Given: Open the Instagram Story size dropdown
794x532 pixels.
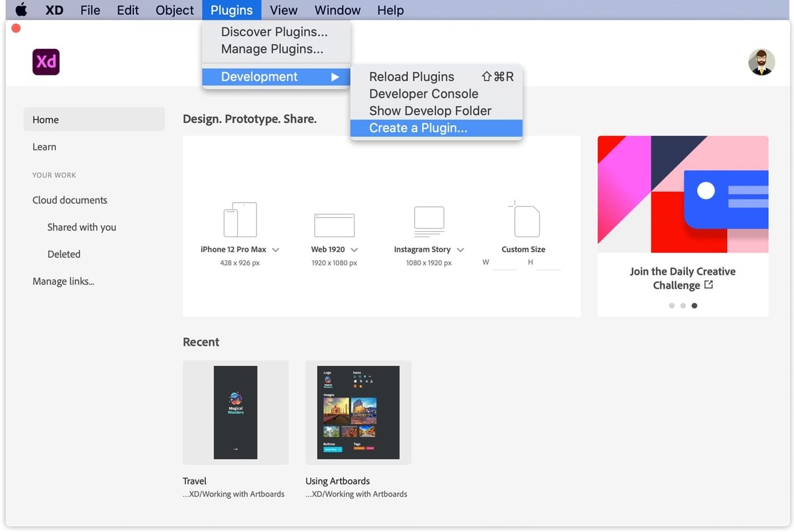Looking at the screenshot, I should pos(461,250).
